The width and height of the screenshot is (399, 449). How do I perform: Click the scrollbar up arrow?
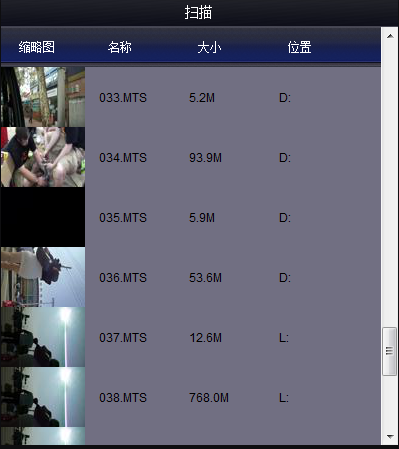390,36
